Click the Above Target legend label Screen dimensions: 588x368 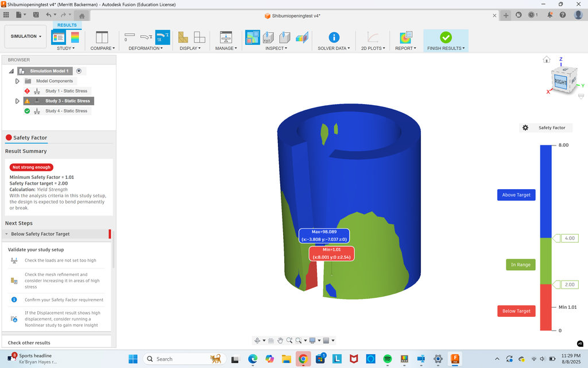[516, 195]
